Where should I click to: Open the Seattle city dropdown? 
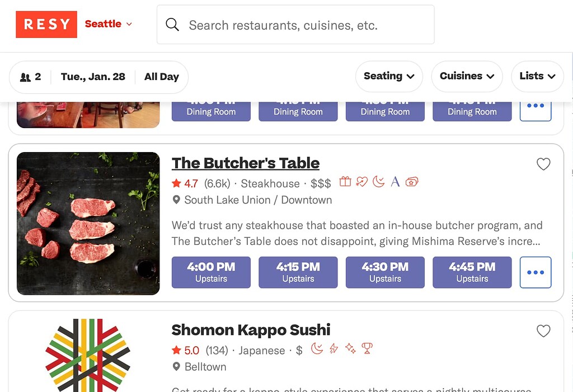(109, 24)
